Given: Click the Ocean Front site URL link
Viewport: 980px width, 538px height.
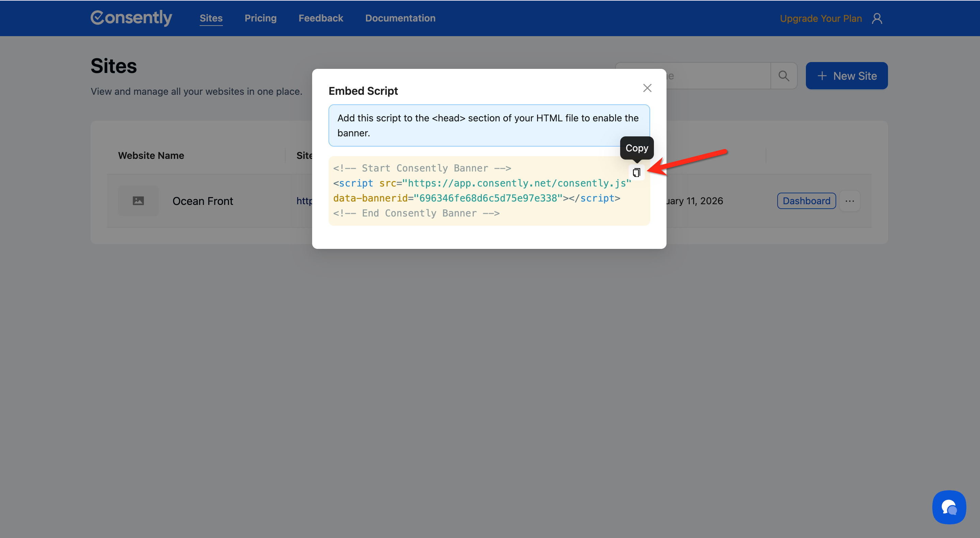Looking at the screenshot, I should (x=304, y=201).
